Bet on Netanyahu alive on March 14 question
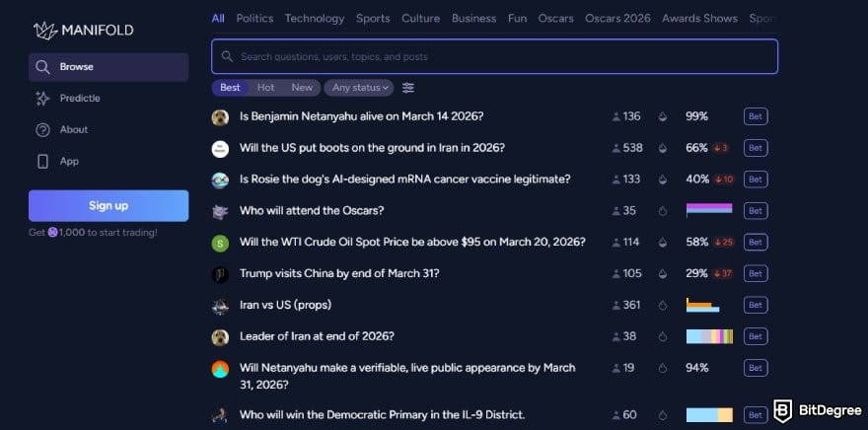Viewport: 868px width, 430px height. (x=756, y=116)
